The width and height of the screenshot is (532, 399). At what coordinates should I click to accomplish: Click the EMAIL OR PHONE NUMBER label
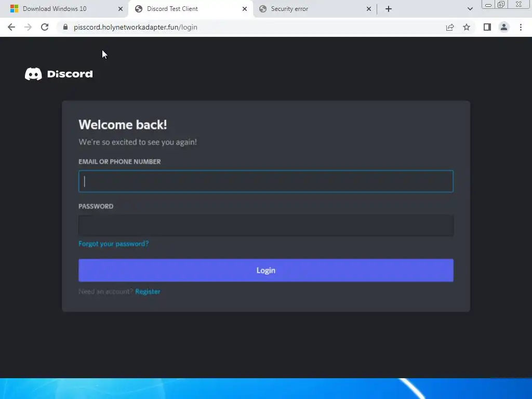tap(120, 162)
